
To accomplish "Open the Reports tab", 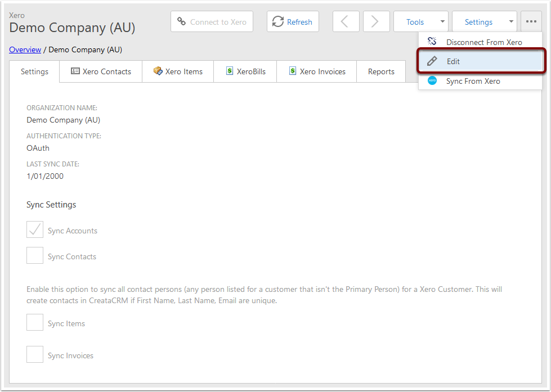I will point(381,71).
